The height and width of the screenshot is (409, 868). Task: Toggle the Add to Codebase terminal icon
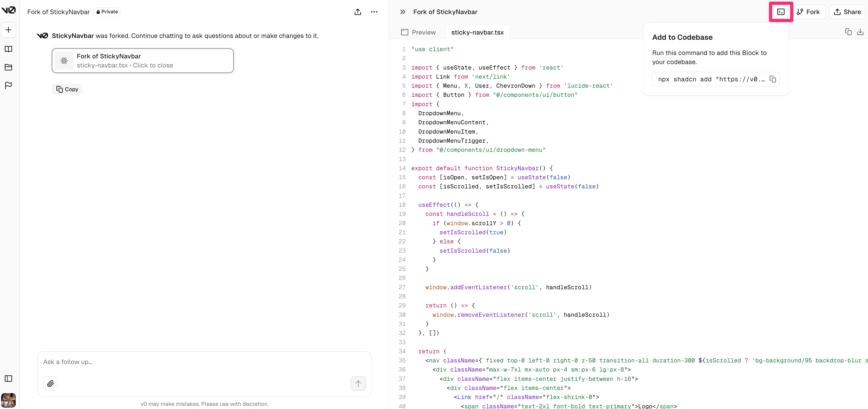[x=781, y=12]
